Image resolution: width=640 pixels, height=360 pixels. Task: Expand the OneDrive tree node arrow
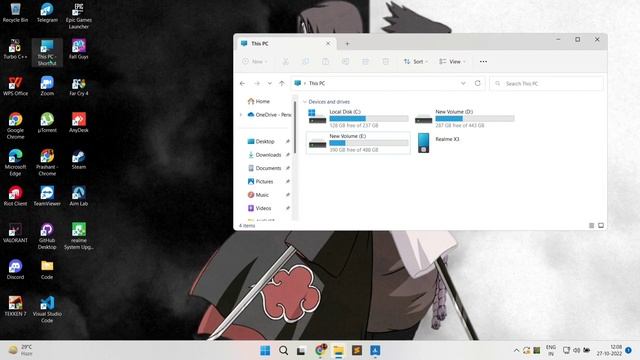coord(241,115)
